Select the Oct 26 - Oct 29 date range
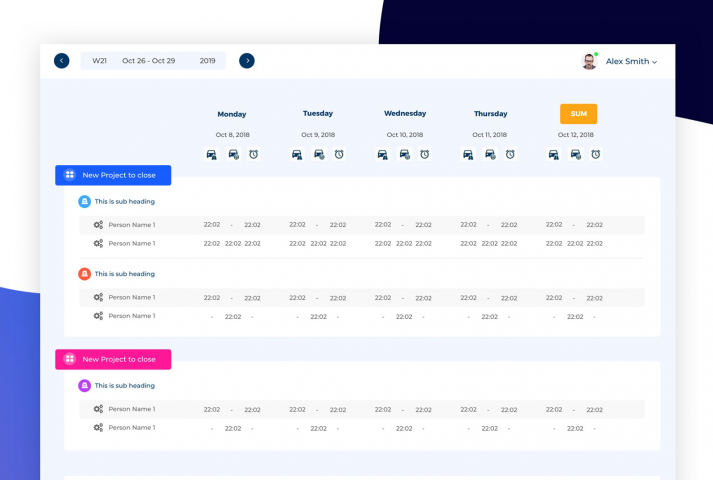The image size is (713, 480). point(149,61)
